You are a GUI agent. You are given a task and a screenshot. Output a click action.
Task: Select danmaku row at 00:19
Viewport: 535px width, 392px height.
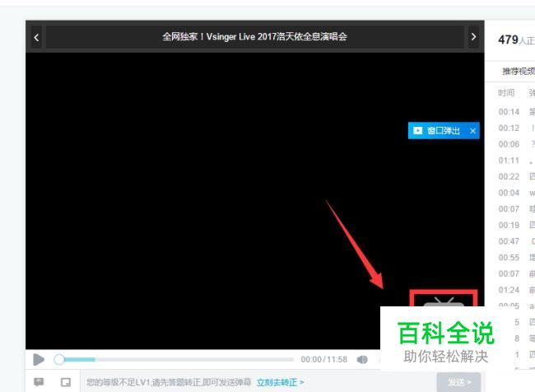(x=516, y=225)
